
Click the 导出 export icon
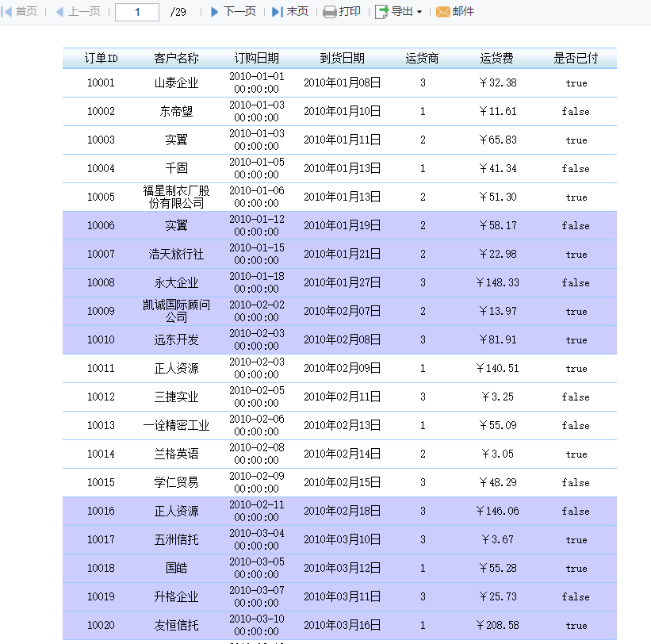click(x=381, y=12)
